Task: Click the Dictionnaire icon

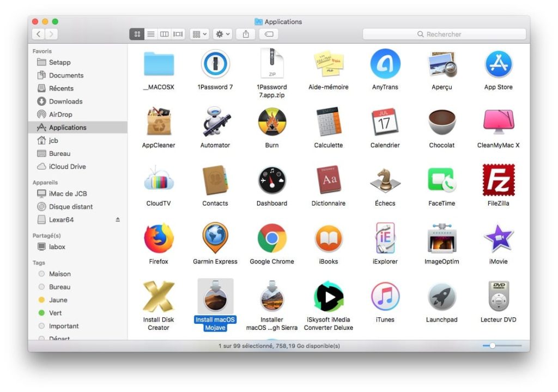Action: pyautogui.click(x=329, y=180)
